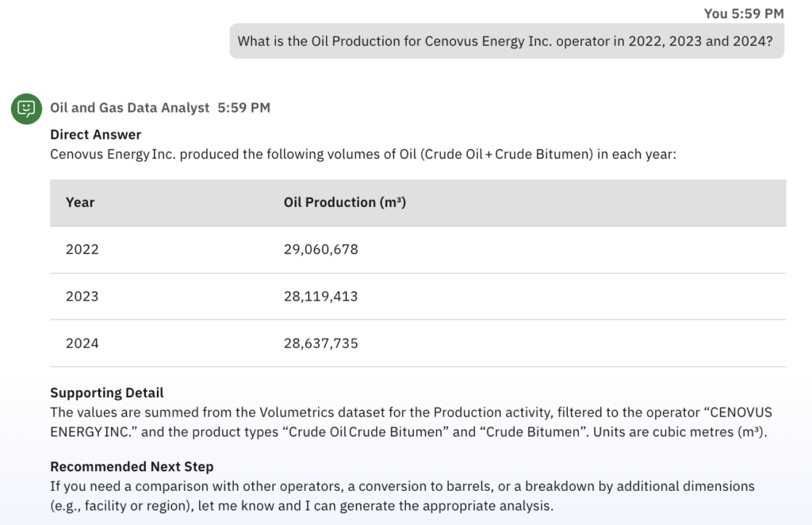Screen dimensions: 812x525
Task: Click the 28,637,735 production value
Action: click(321, 343)
